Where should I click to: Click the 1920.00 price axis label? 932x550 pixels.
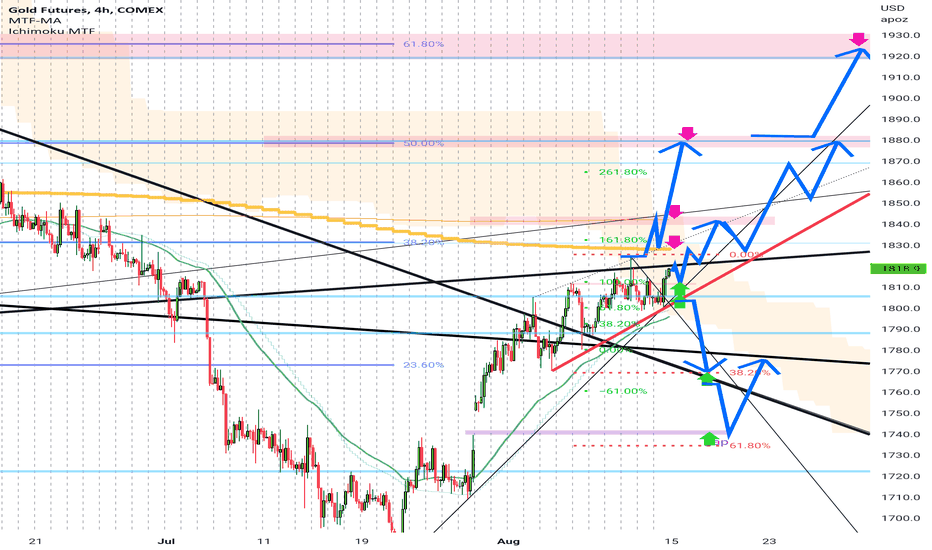click(900, 56)
